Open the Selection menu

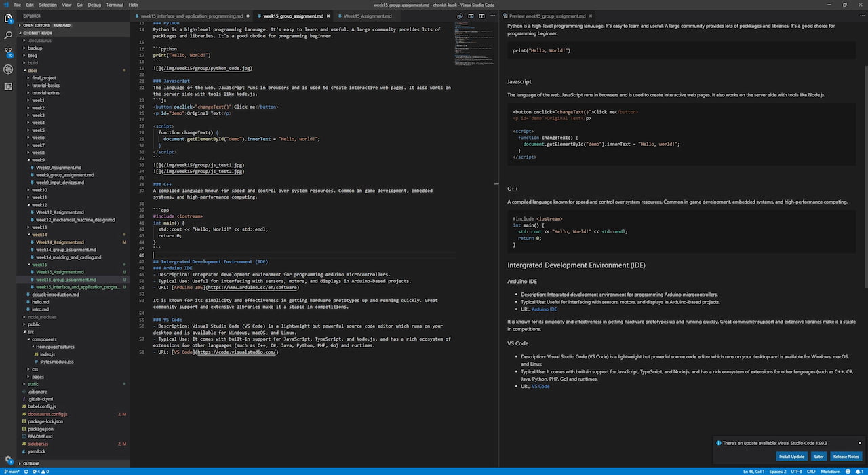(x=47, y=4)
